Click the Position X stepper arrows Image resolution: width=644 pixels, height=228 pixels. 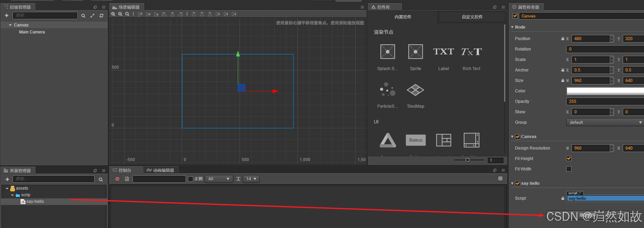612,39
